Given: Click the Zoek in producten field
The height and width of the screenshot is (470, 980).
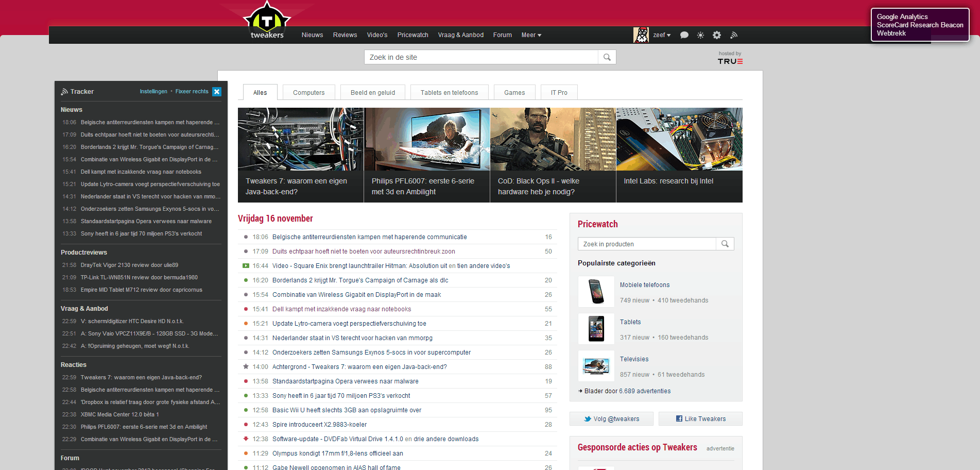Looking at the screenshot, I should [647, 244].
